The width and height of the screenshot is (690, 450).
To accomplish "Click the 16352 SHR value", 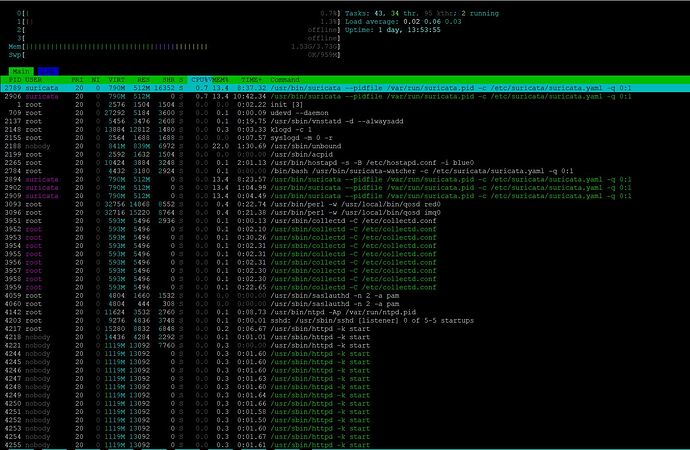I will [164, 88].
